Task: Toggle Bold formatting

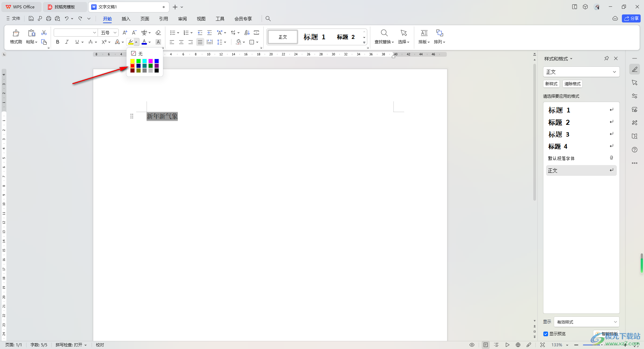Action: click(x=58, y=42)
